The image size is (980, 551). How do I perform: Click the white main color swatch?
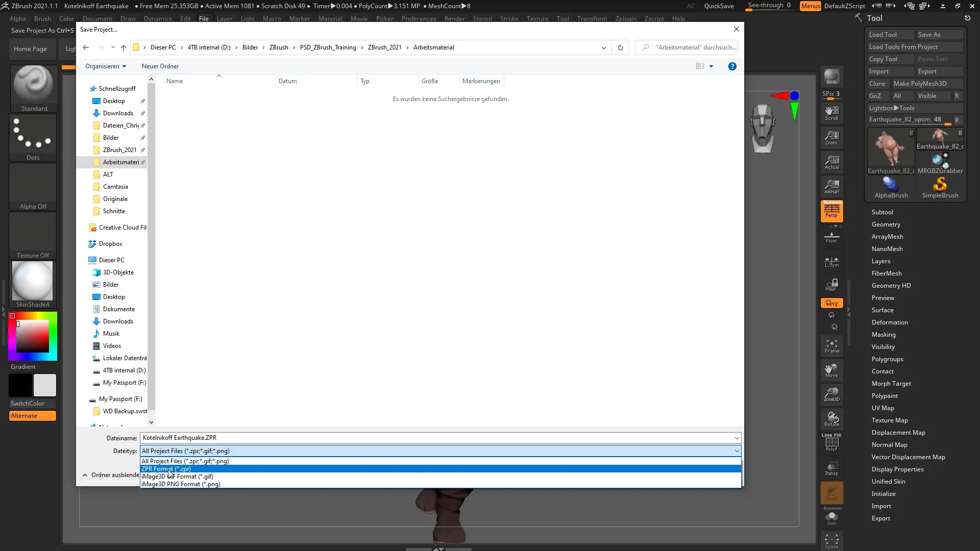coord(45,385)
